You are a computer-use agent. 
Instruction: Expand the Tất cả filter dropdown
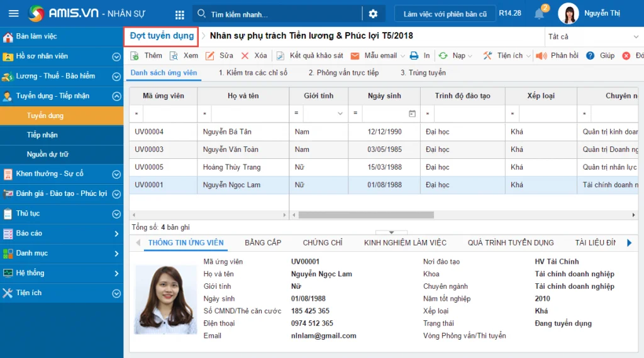click(593, 37)
